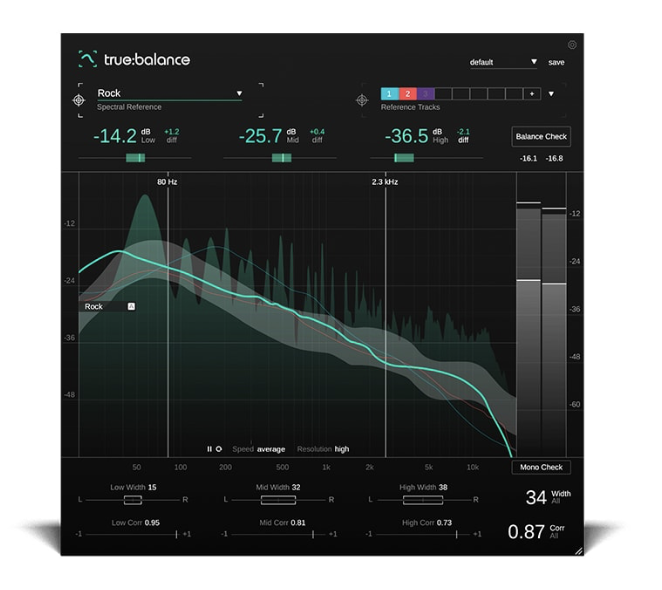The image size is (662, 590).
Task: Click the Reference Tracks target icon
Action: click(362, 100)
